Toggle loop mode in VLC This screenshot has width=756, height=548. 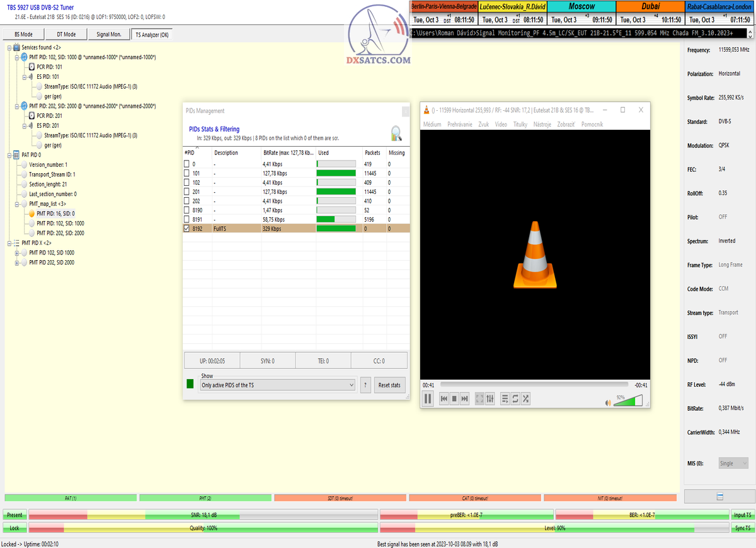pos(515,399)
